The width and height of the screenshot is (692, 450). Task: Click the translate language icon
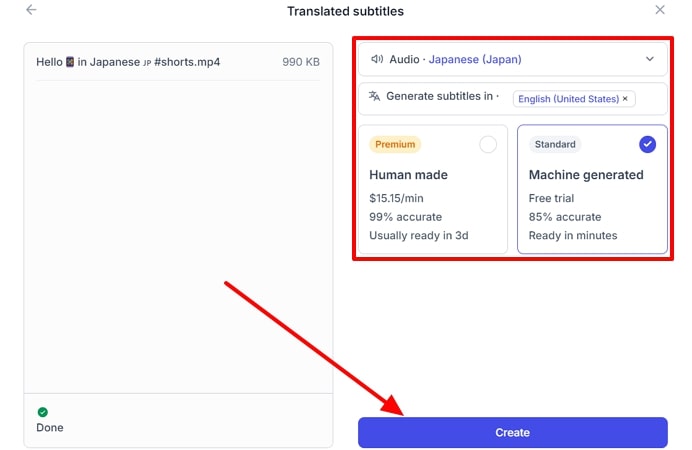[375, 97]
